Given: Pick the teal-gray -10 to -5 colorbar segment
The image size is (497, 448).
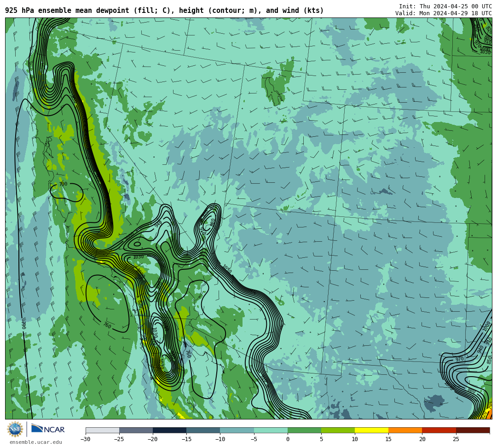Looking at the screenshot, I should (x=237, y=430).
